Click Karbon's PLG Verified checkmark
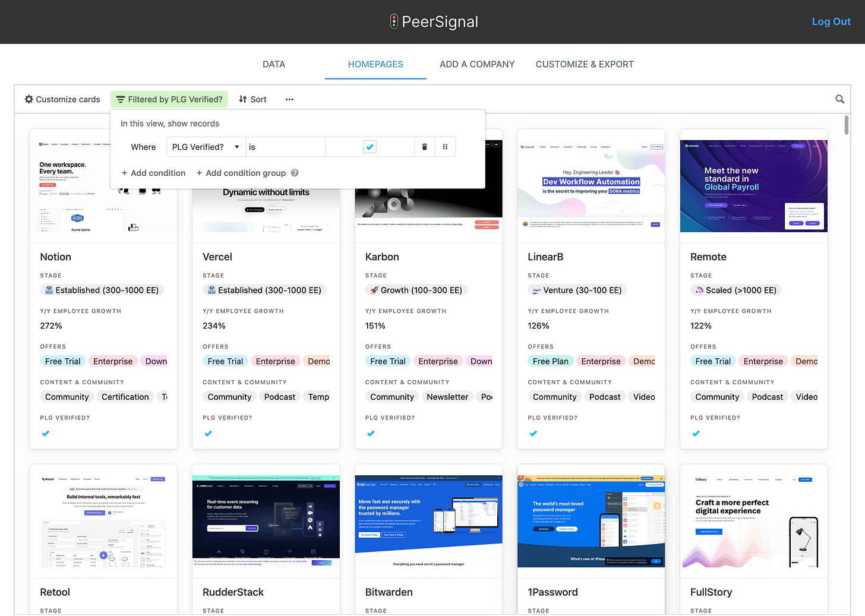Image resolution: width=865 pixels, height=616 pixels. (x=371, y=434)
